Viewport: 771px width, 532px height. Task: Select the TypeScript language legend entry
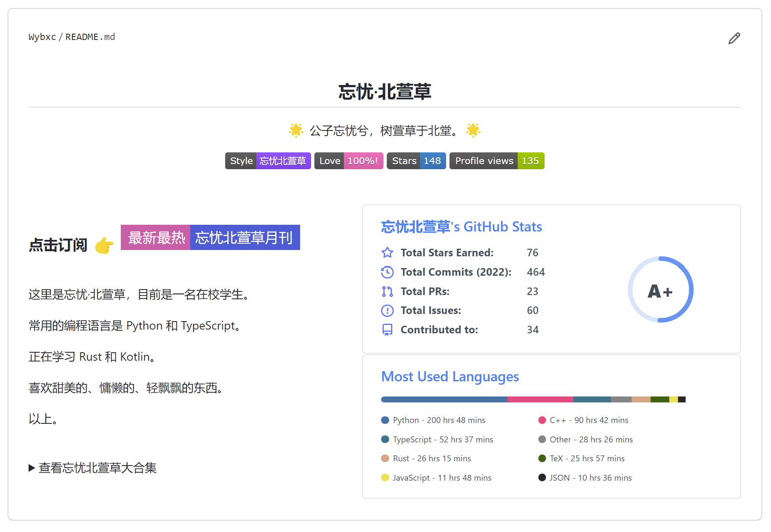[x=438, y=439]
